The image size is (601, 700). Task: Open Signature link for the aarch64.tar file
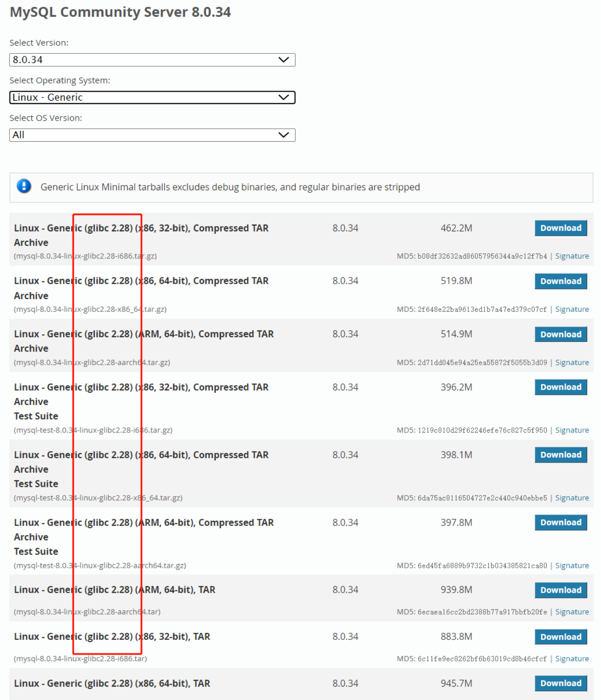[x=572, y=612]
